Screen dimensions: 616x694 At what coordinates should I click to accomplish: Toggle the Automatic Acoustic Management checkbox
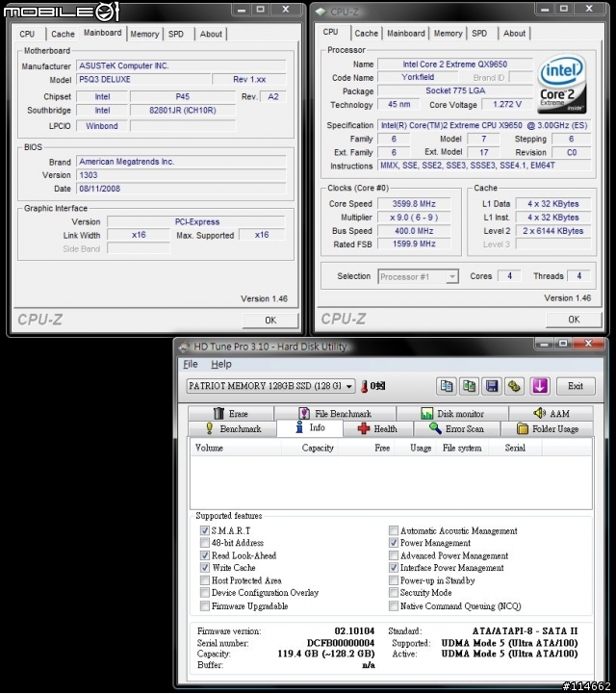(394, 530)
